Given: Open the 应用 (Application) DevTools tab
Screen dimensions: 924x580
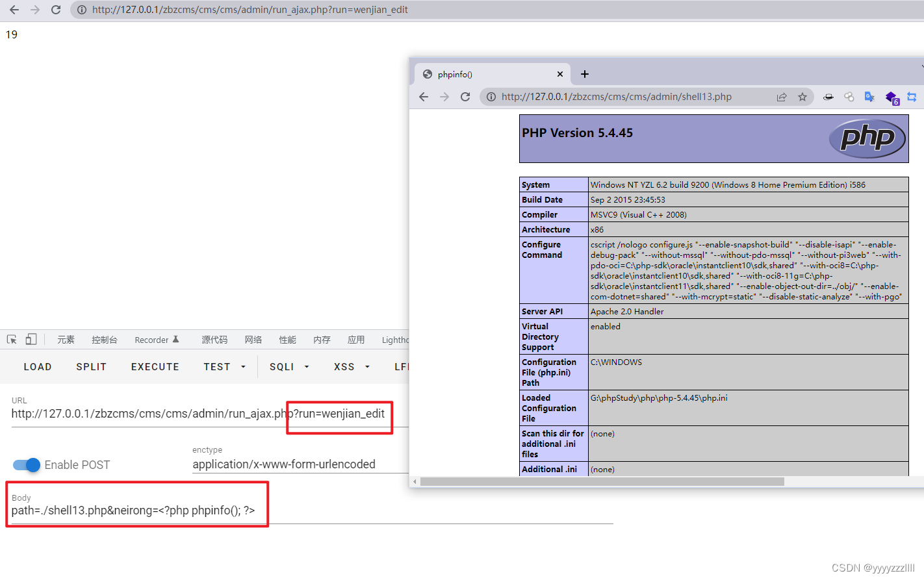Looking at the screenshot, I should (x=356, y=340).
